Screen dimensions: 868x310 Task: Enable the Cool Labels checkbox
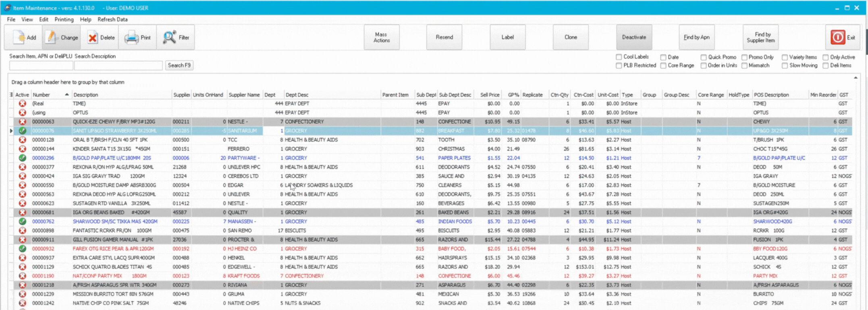tap(619, 57)
